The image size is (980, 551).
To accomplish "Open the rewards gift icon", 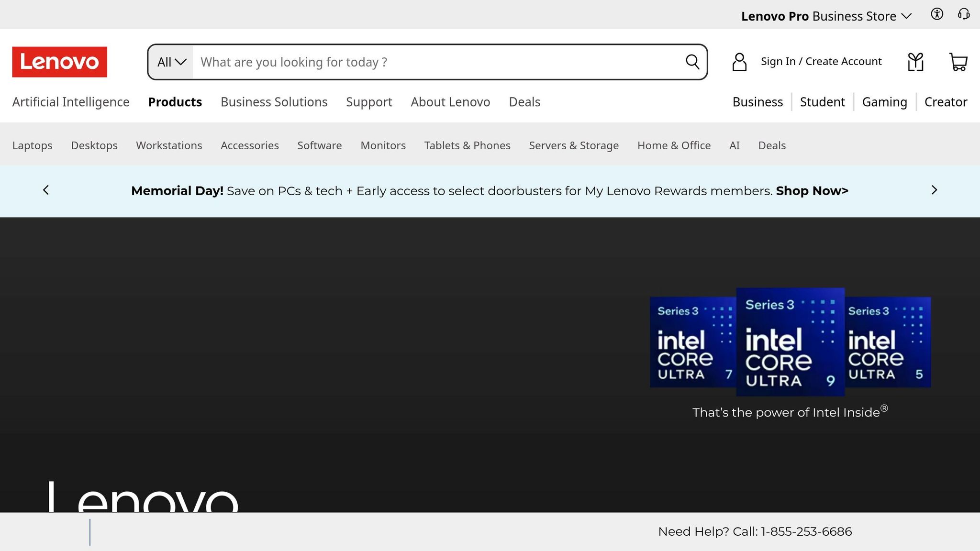I will pyautogui.click(x=915, y=62).
